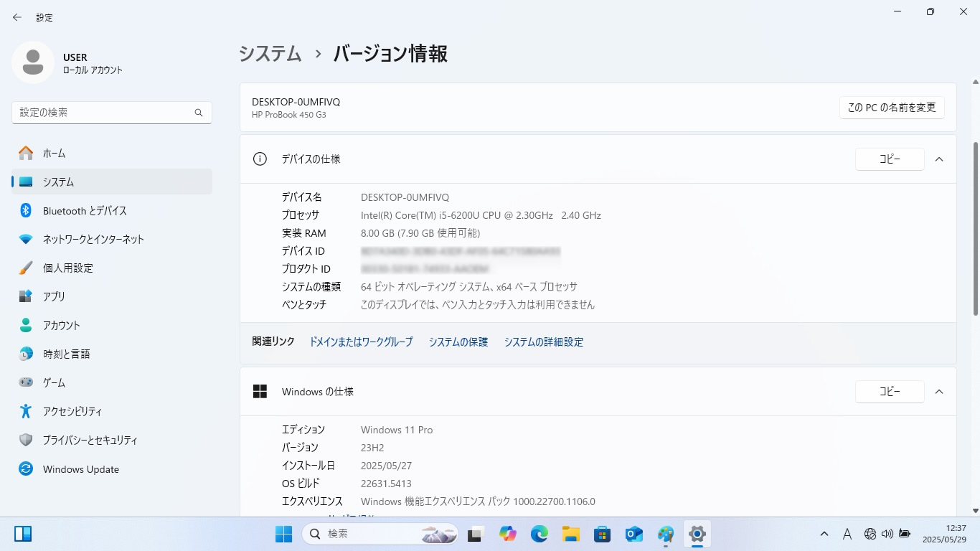This screenshot has height=551, width=980.
Task: Click the Settings gear icon on taskbar
Action: (697, 534)
